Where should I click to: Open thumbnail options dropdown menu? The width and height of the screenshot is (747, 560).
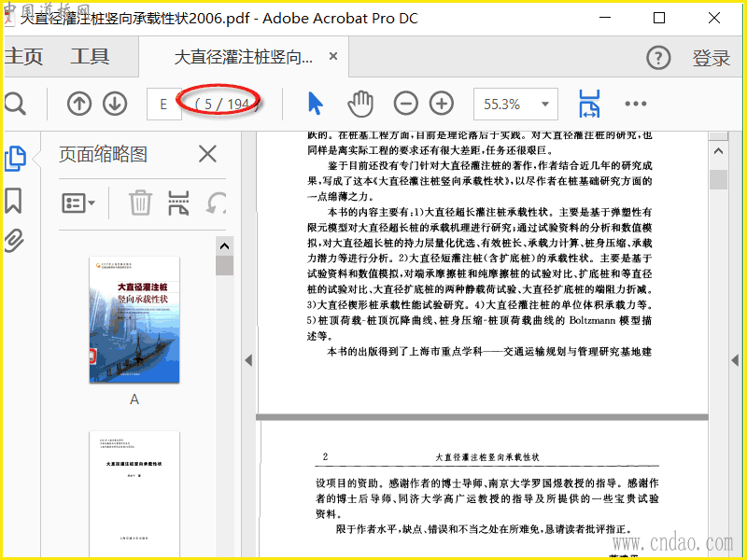click(x=78, y=203)
